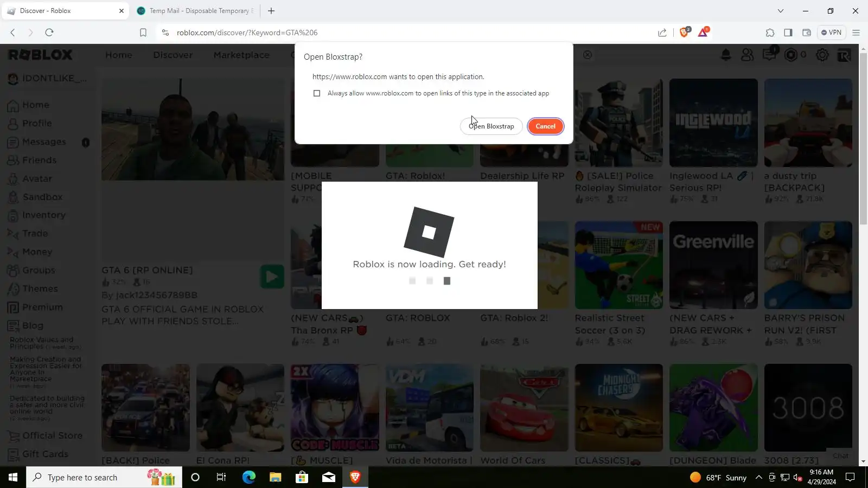
Task: Expand the tab search dropdown arrow
Action: click(x=781, y=11)
